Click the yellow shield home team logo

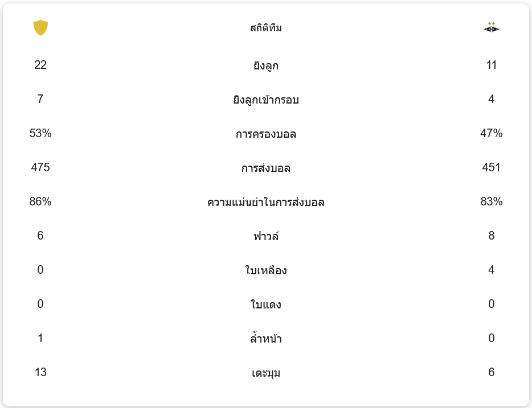(40, 27)
